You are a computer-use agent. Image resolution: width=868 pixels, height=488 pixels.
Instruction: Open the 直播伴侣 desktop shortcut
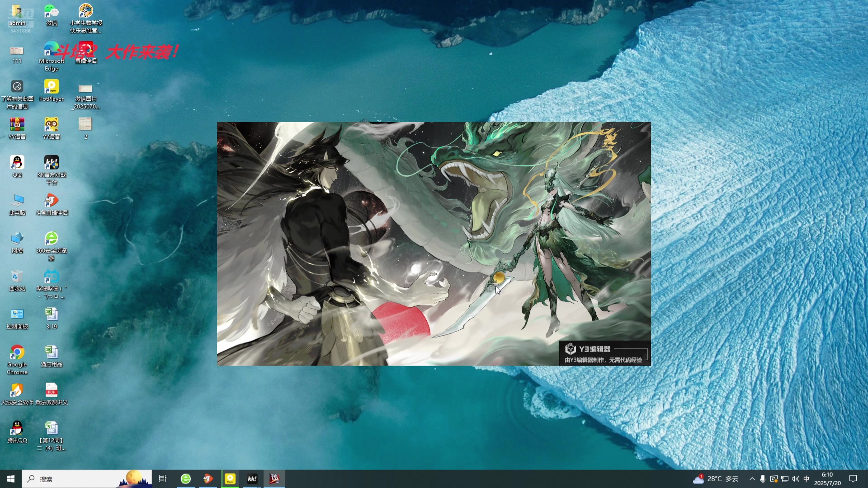coord(86,53)
